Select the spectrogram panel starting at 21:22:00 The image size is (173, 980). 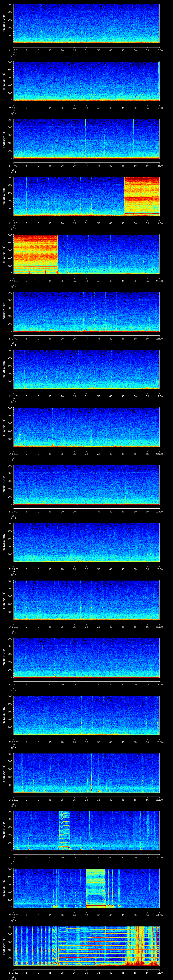tap(86, 427)
